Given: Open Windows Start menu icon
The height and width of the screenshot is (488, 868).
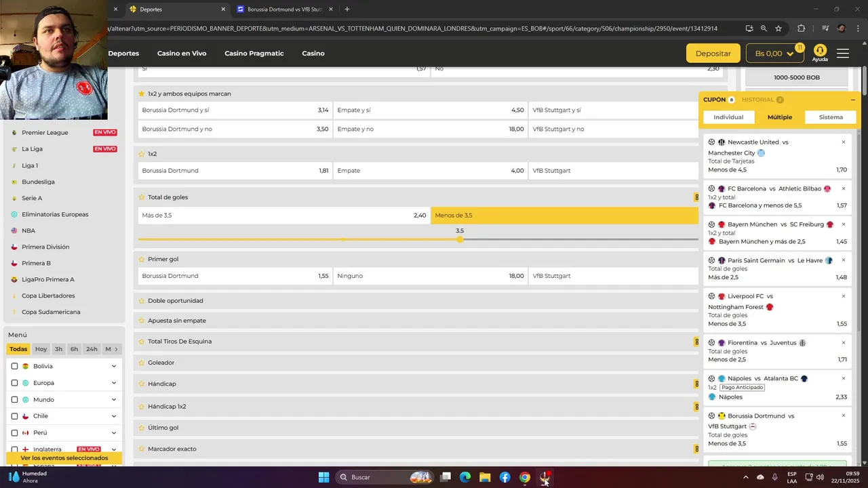Looking at the screenshot, I should pyautogui.click(x=323, y=477).
